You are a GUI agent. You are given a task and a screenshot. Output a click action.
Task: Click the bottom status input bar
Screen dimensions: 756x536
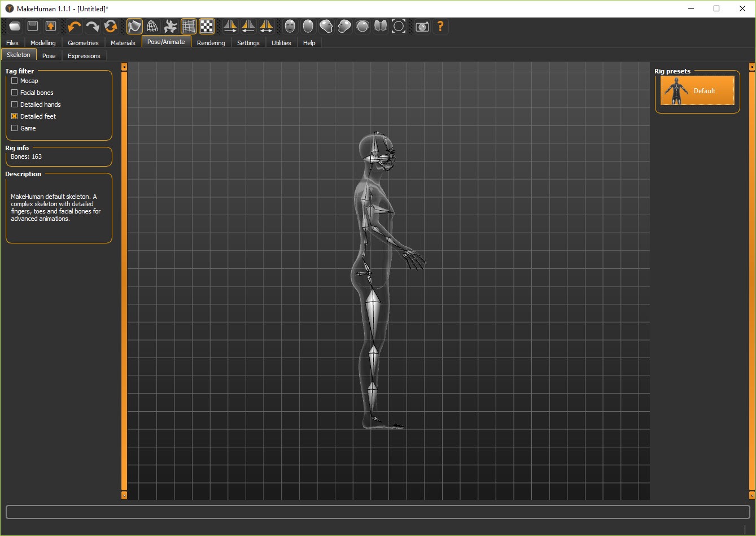point(377,512)
